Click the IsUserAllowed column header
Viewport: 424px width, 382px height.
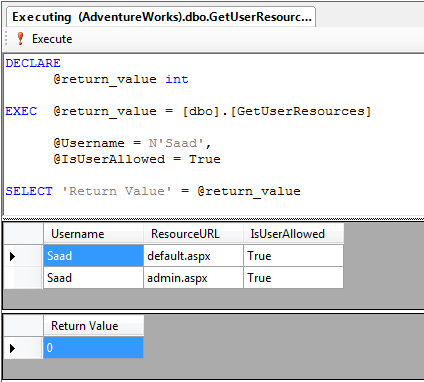(293, 234)
